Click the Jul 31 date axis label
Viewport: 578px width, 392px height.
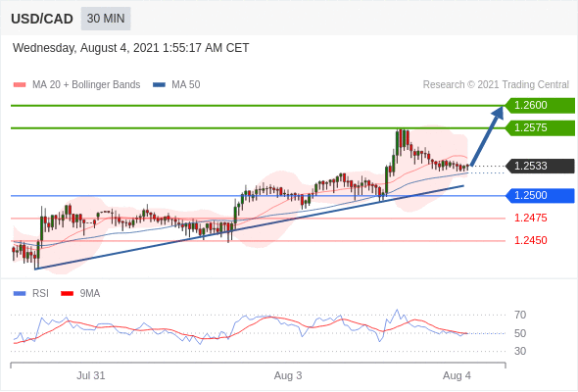click(x=91, y=375)
